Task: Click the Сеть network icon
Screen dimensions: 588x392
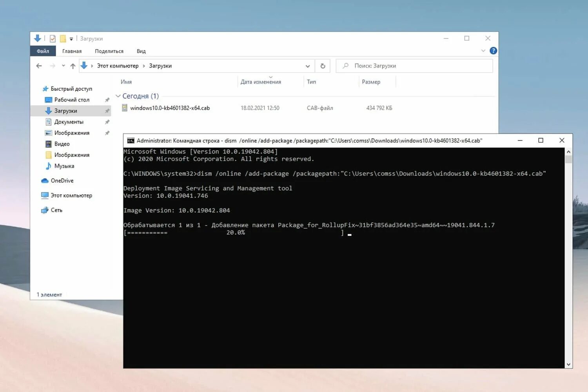Action: coord(45,210)
